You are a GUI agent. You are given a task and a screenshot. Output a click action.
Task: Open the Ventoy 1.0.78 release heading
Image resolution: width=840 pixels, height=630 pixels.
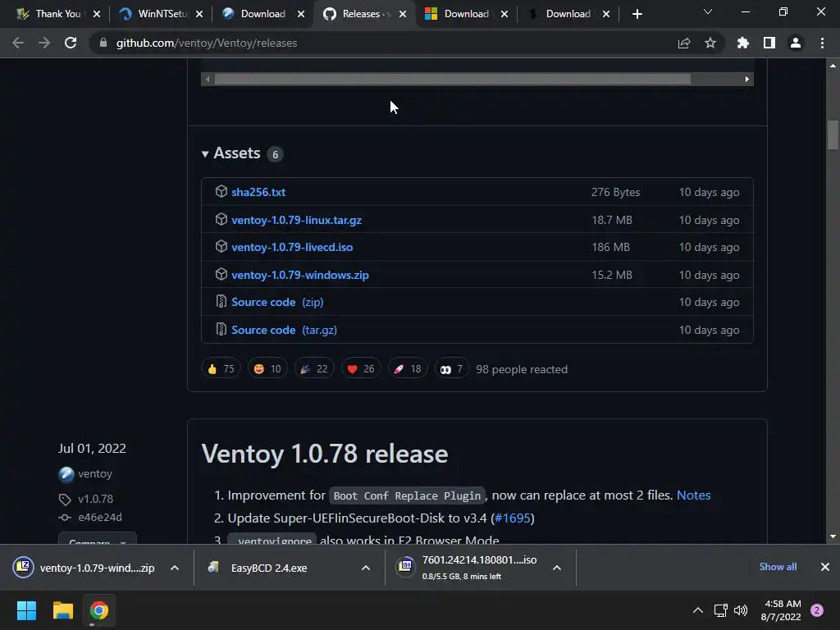tap(325, 454)
